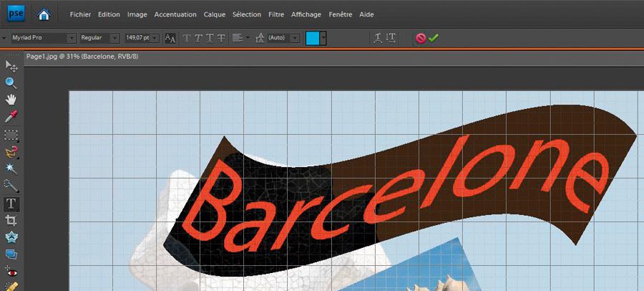
Task: Click the blue text color swatch
Action: click(312, 38)
